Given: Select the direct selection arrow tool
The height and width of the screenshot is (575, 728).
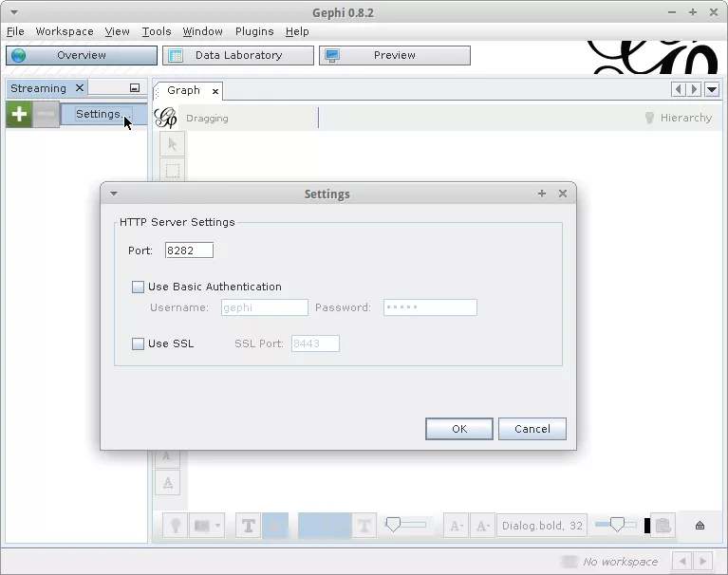Looking at the screenshot, I should [172, 144].
